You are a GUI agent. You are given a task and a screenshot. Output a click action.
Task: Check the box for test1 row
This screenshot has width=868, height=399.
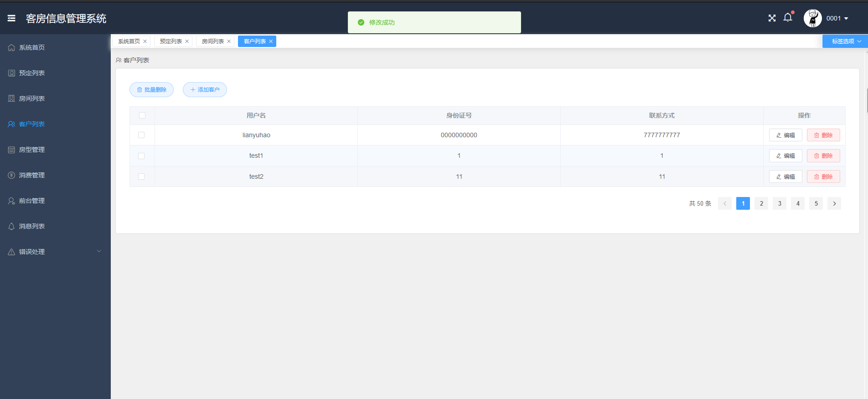[x=141, y=156]
